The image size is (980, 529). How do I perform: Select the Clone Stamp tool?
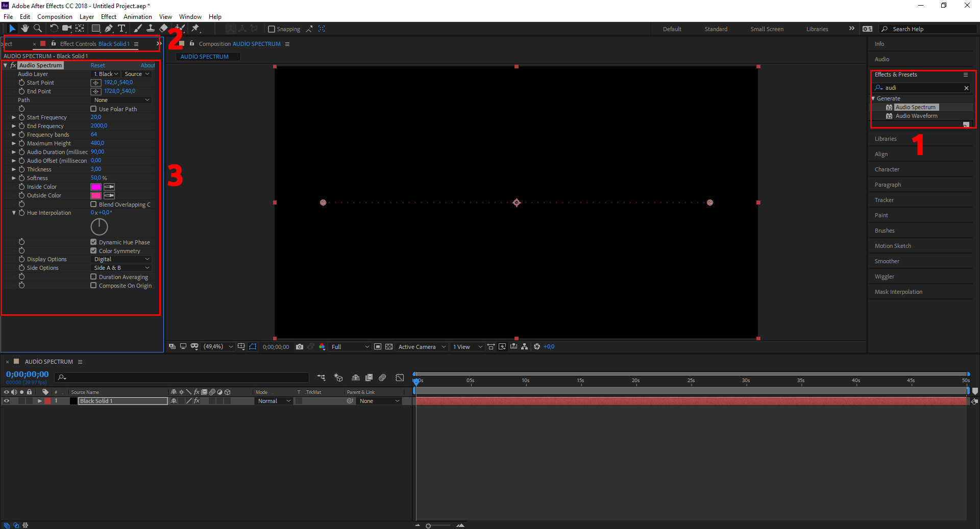click(x=150, y=29)
